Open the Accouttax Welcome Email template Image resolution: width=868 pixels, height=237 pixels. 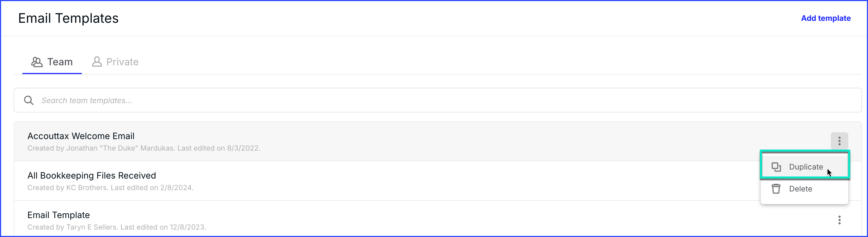click(x=81, y=136)
